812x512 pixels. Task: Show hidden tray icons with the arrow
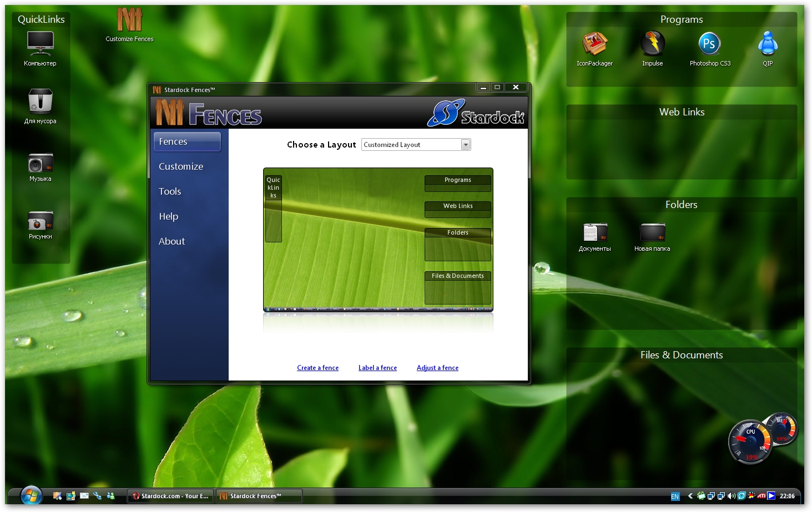click(690, 496)
